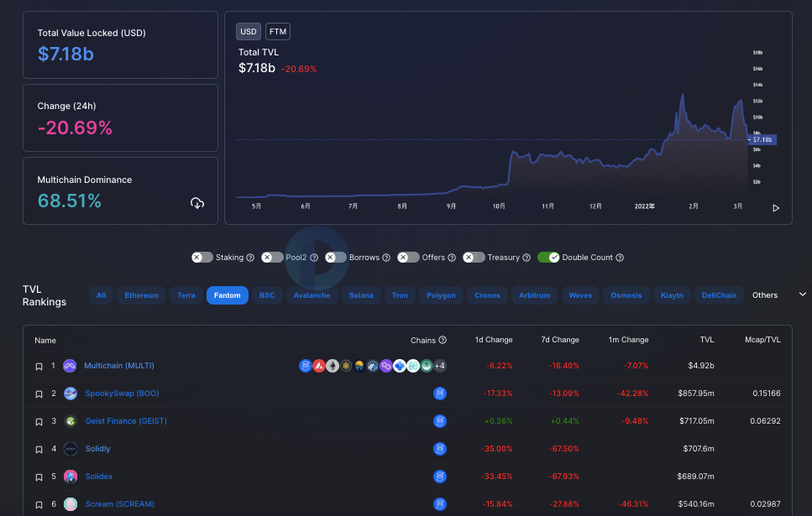Open the Scream (SCREAM) protocol link
This screenshot has width=812, height=516.
(x=119, y=504)
